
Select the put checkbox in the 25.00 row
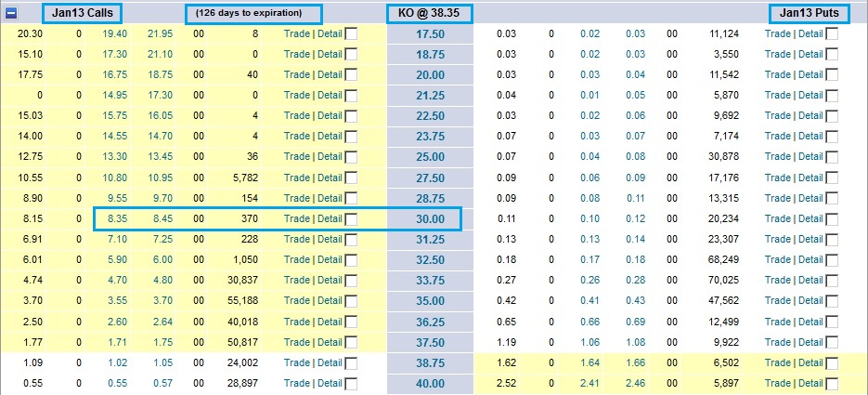coord(832,157)
